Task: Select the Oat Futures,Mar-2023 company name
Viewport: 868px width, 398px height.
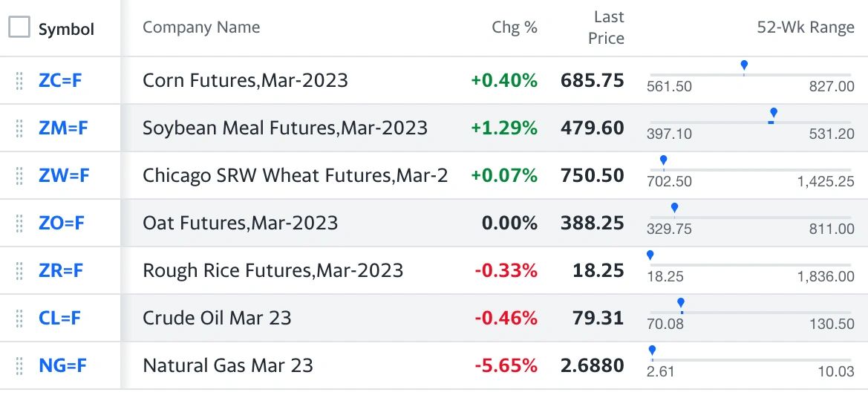Action: [x=241, y=223]
